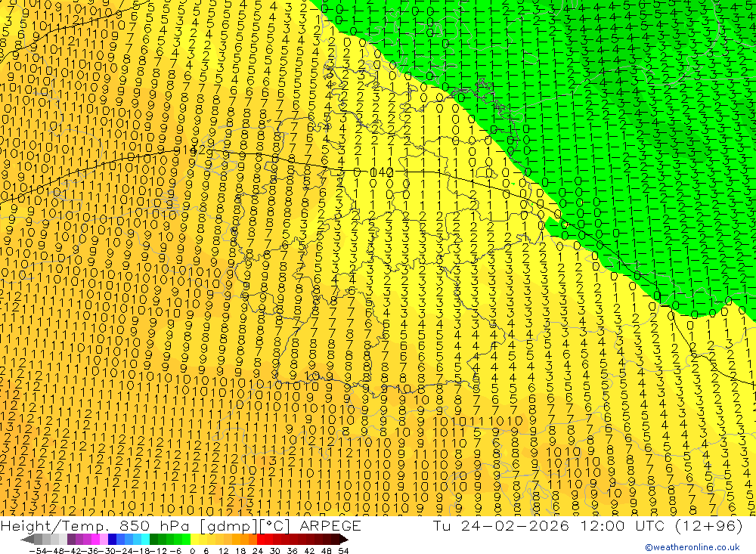Select the bright yellow swatch above legend value 0
This screenshot has width=756, height=554.
coord(195,540)
